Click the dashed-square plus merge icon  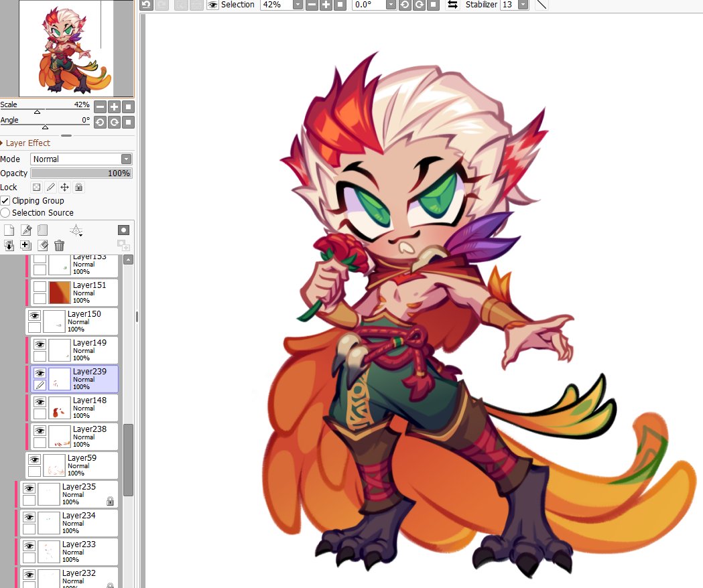(26, 245)
